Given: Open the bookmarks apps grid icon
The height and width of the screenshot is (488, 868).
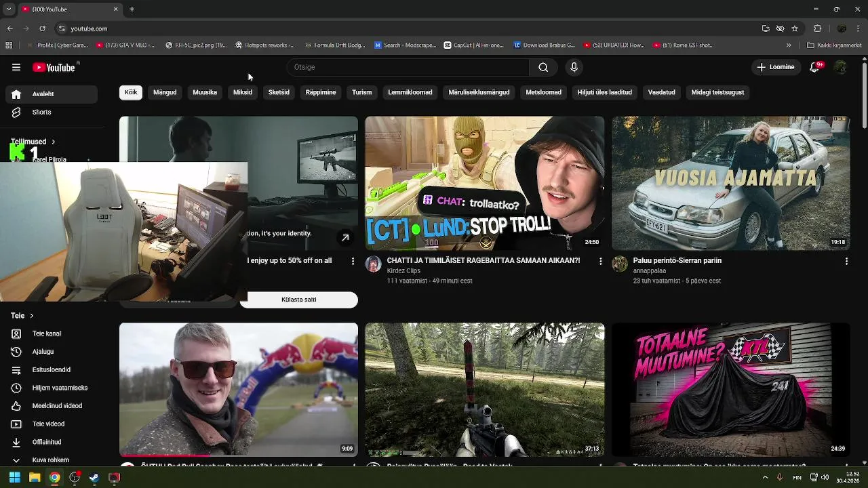Looking at the screenshot, I should [9, 45].
